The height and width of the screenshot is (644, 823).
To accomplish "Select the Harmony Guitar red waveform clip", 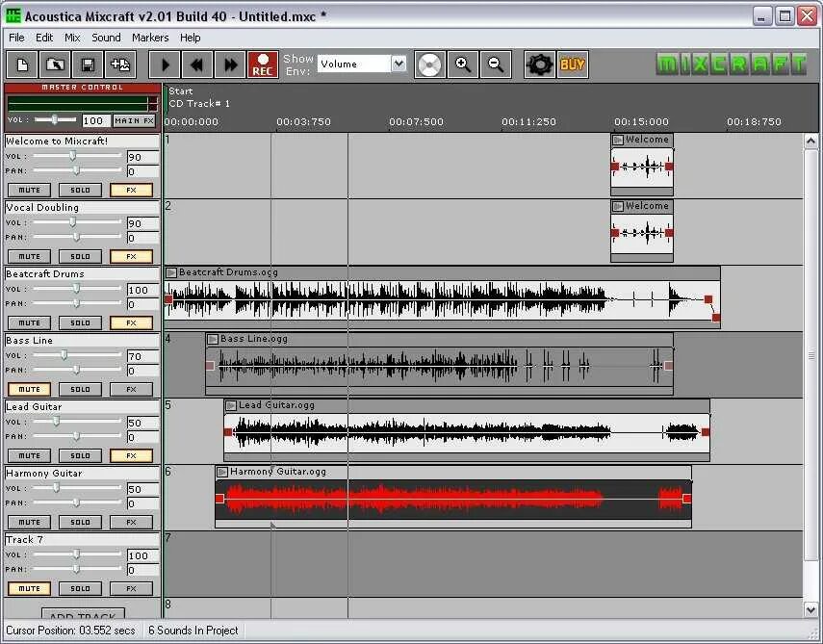I will 453,499.
